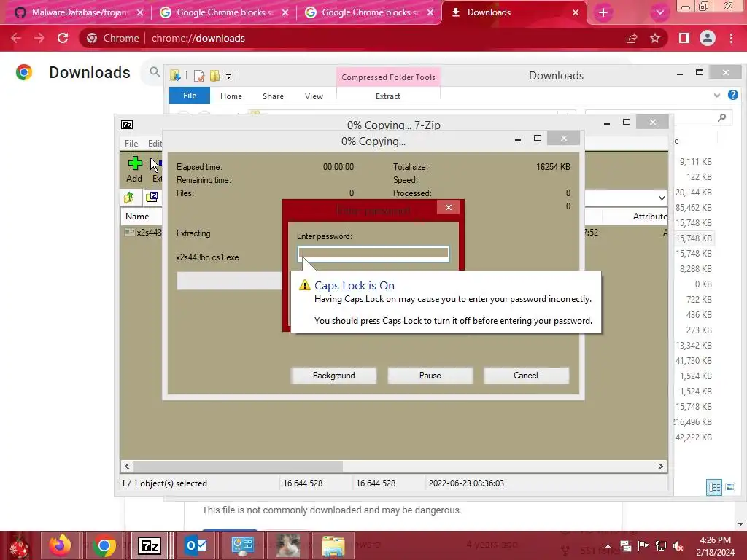Screen dimensions: 747x560
Task: Switch to MalwareDatabase Chrome tab
Action: pyautogui.click(x=79, y=12)
